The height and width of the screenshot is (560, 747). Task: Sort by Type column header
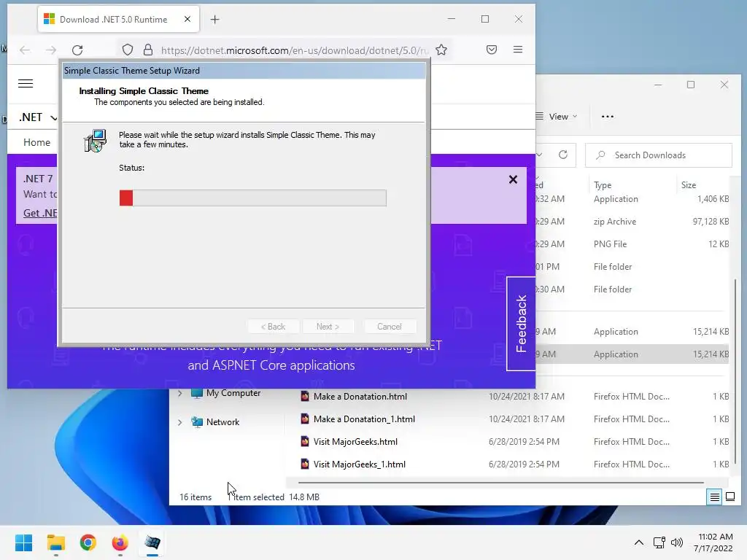click(602, 185)
